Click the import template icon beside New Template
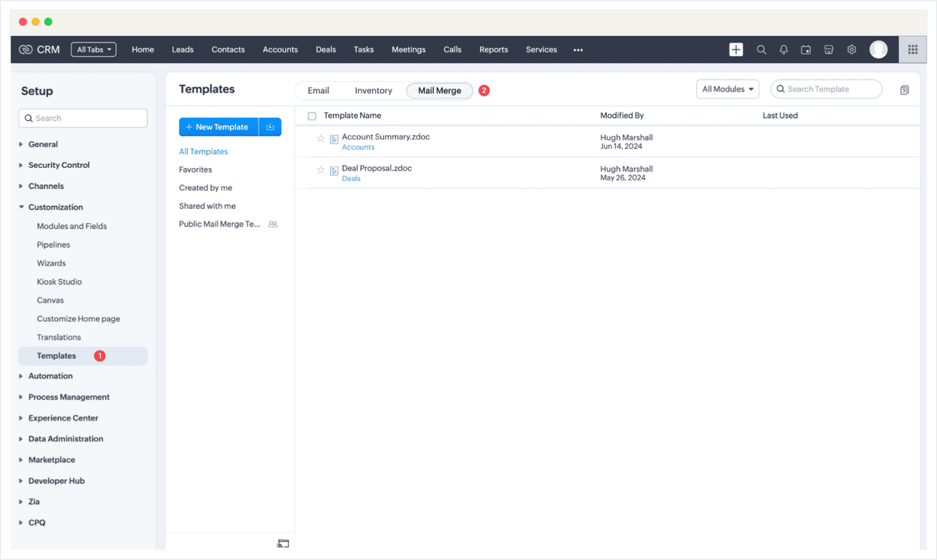Image resolution: width=937 pixels, height=560 pixels. coord(270,127)
